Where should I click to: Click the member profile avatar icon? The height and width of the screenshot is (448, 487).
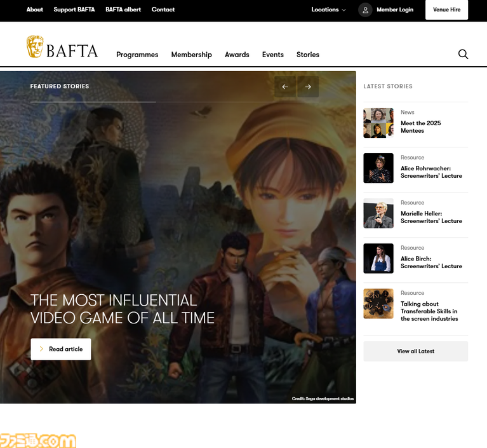pyautogui.click(x=365, y=10)
